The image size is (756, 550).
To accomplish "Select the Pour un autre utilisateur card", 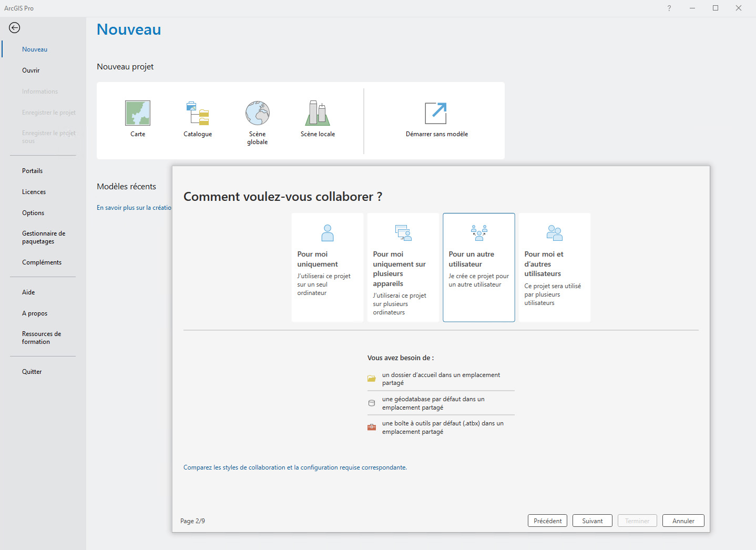I will tap(478, 267).
